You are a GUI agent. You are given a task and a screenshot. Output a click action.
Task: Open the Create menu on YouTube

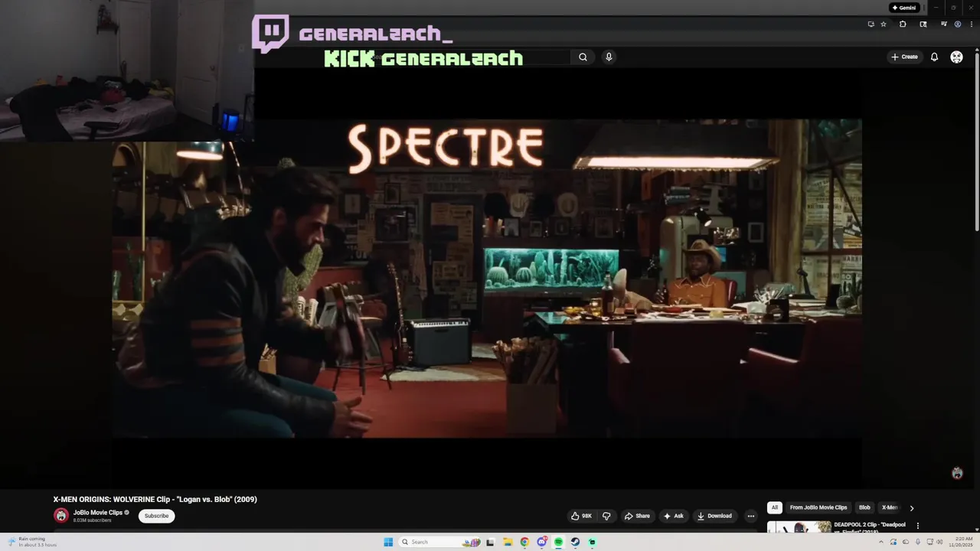point(904,57)
